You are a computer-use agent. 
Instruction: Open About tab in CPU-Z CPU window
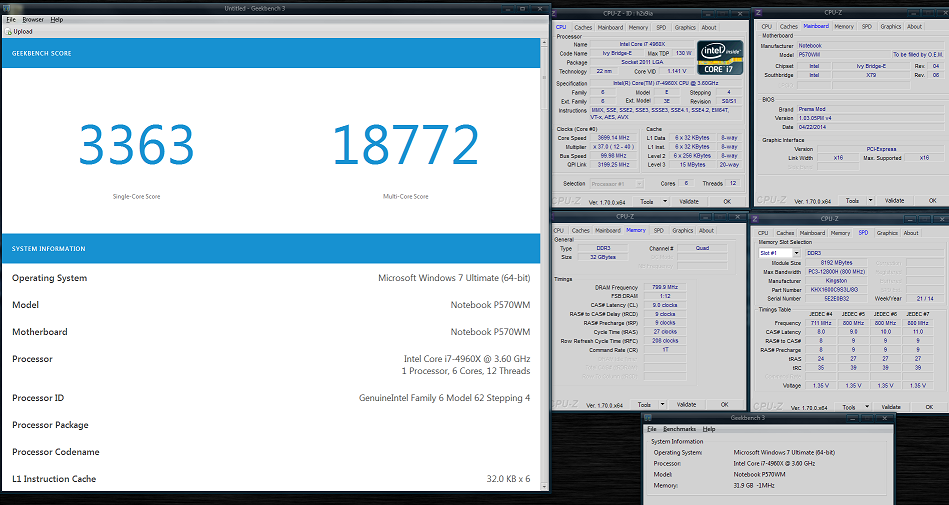pyautogui.click(x=709, y=27)
